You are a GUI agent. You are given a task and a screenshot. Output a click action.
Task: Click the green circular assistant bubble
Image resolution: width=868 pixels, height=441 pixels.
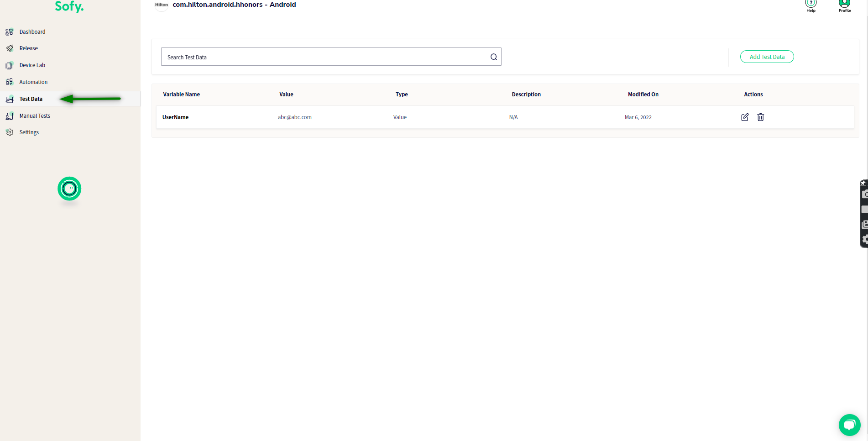tap(69, 189)
